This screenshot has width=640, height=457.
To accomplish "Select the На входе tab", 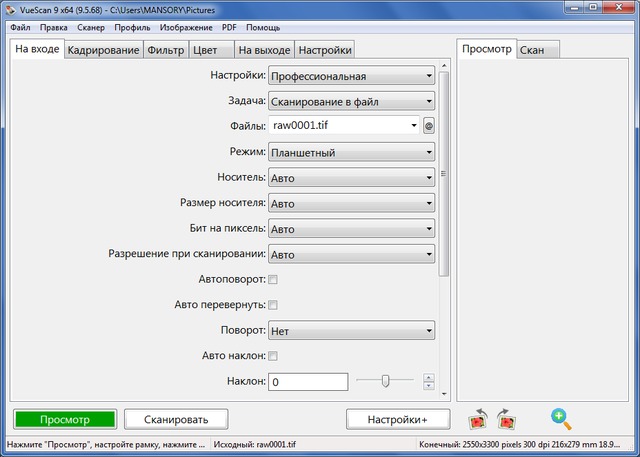I will 37,49.
